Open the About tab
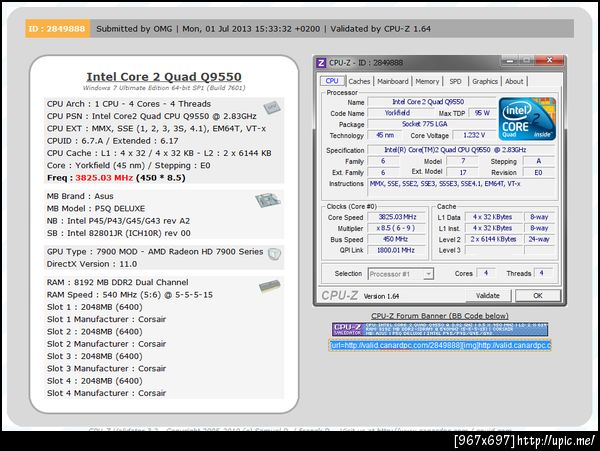 (x=514, y=81)
